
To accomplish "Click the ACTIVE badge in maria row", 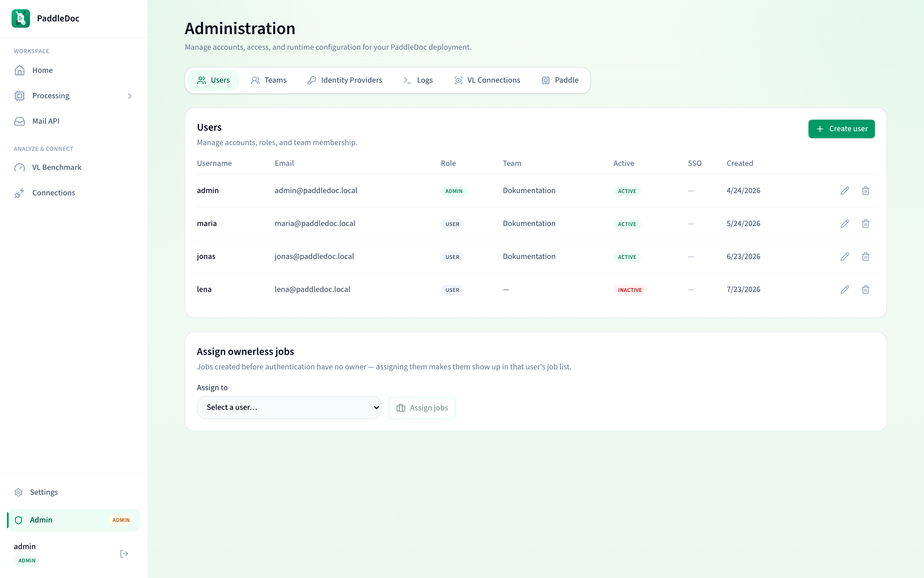I will pyautogui.click(x=627, y=224).
